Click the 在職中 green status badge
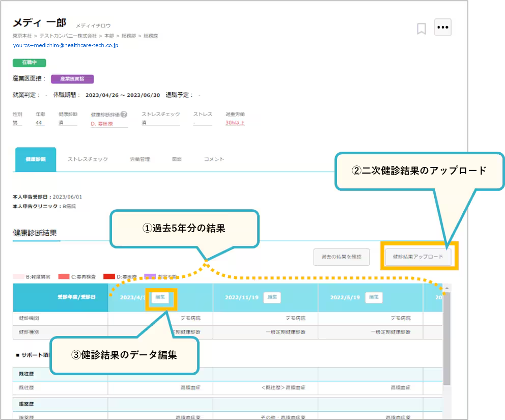This screenshot has width=505, height=420. pyautogui.click(x=29, y=63)
